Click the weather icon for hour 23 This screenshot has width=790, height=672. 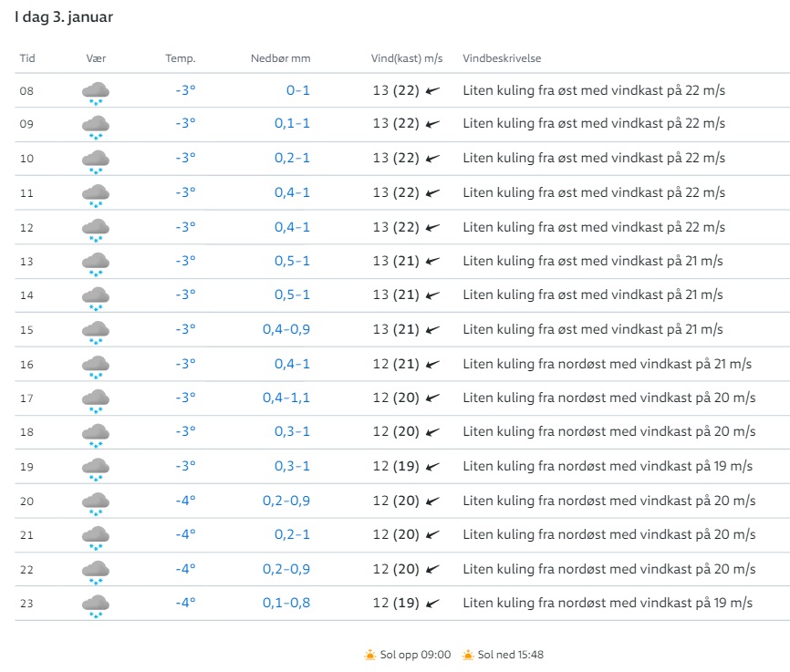[x=96, y=605]
